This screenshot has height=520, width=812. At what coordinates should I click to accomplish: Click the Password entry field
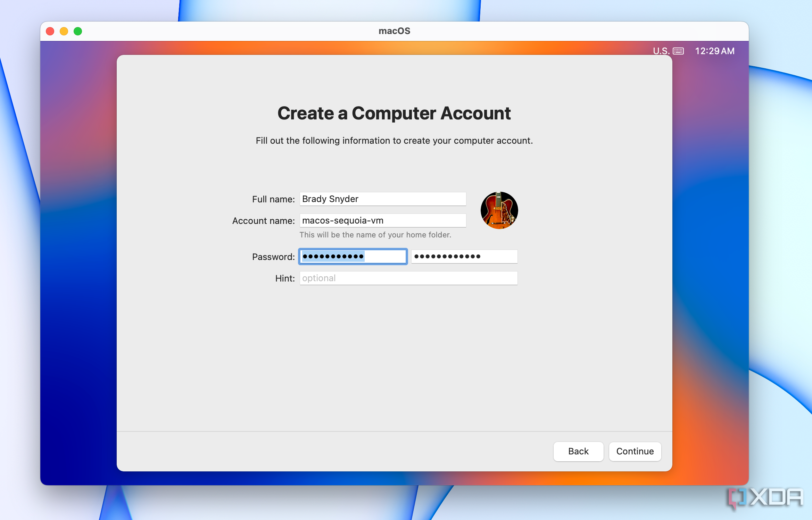(x=352, y=256)
